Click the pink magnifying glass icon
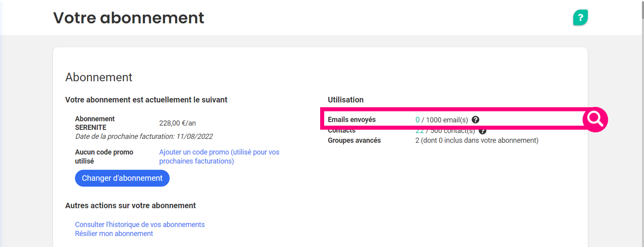644x247 pixels. [x=595, y=119]
